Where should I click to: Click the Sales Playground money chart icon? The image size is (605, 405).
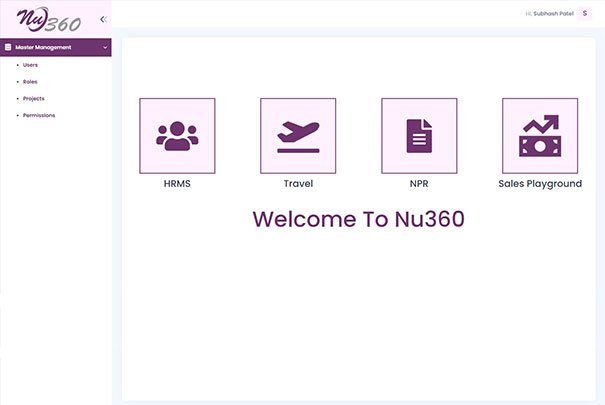[539, 136]
